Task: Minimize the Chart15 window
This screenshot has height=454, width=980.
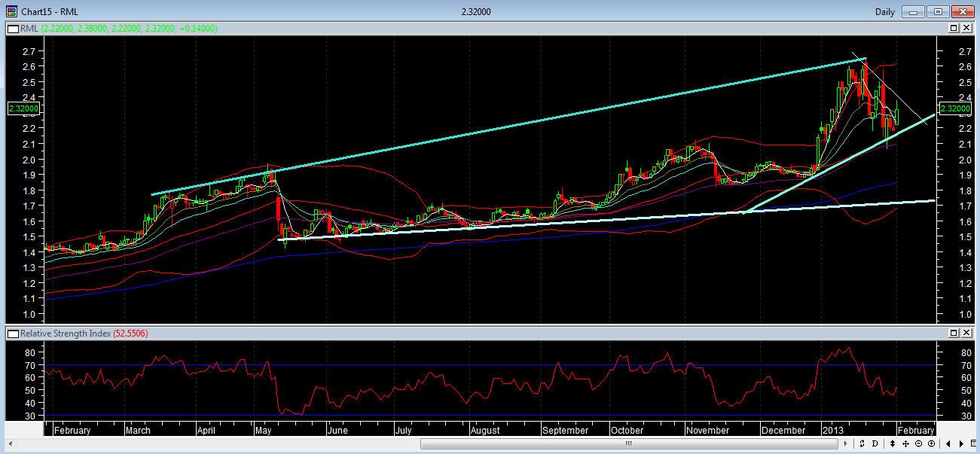Action: coord(914,11)
